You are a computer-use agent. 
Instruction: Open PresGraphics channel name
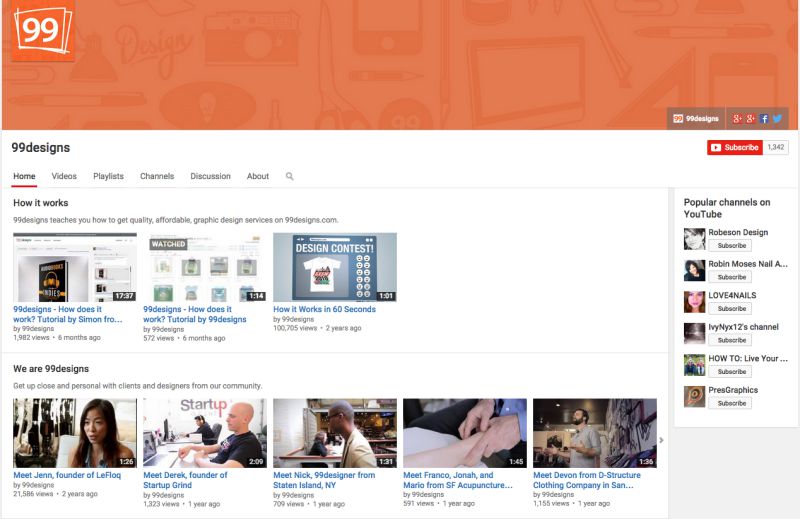[x=733, y=390]
